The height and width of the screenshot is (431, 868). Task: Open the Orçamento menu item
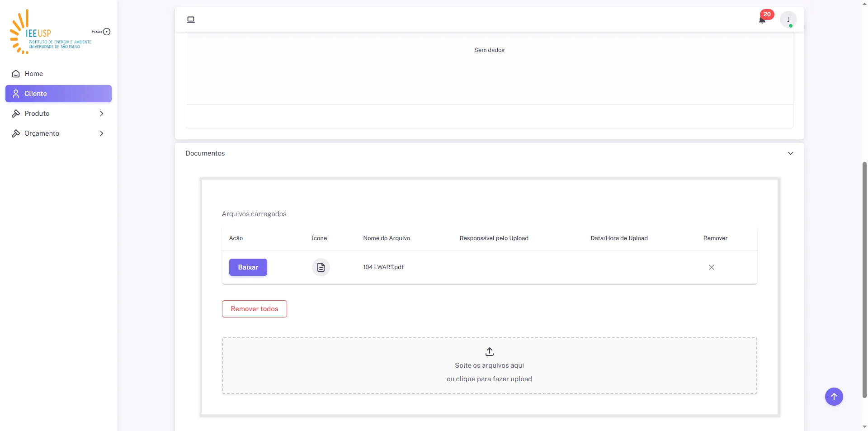pos(58,133)
